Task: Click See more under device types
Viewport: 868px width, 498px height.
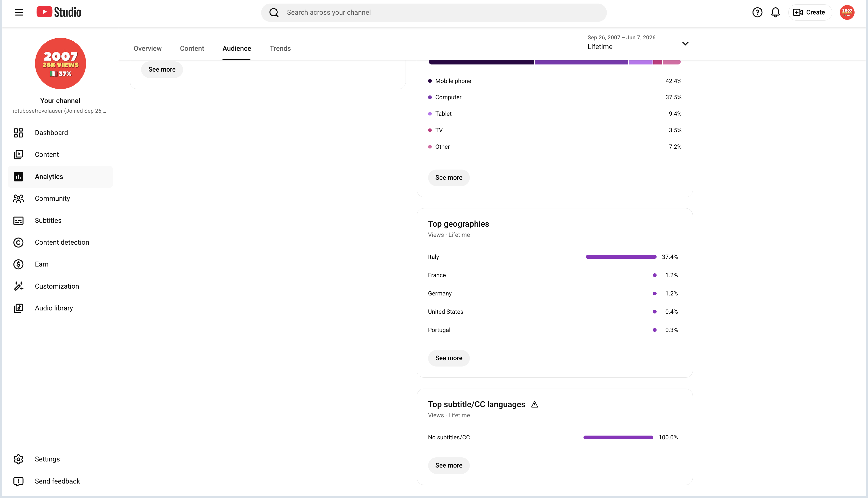Action: tap(449, 177)
